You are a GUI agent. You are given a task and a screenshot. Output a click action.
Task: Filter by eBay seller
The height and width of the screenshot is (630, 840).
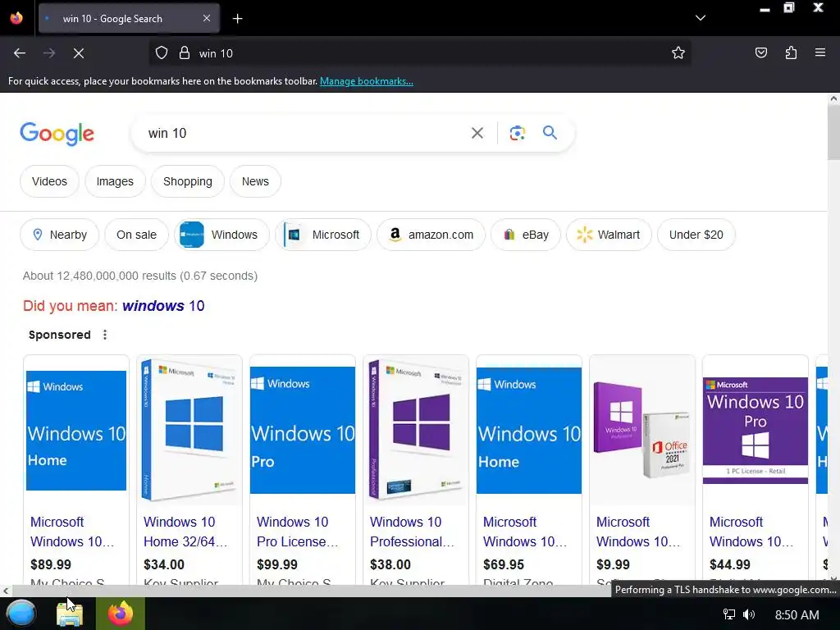pyautogui.click(x=526, y=235)
